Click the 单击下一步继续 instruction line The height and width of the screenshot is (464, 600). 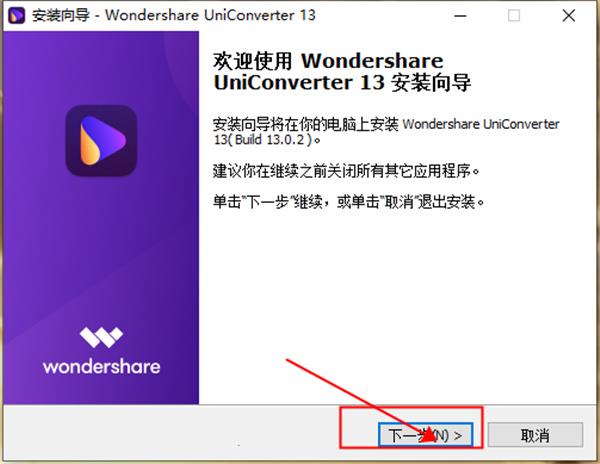(x=349, y=202)
